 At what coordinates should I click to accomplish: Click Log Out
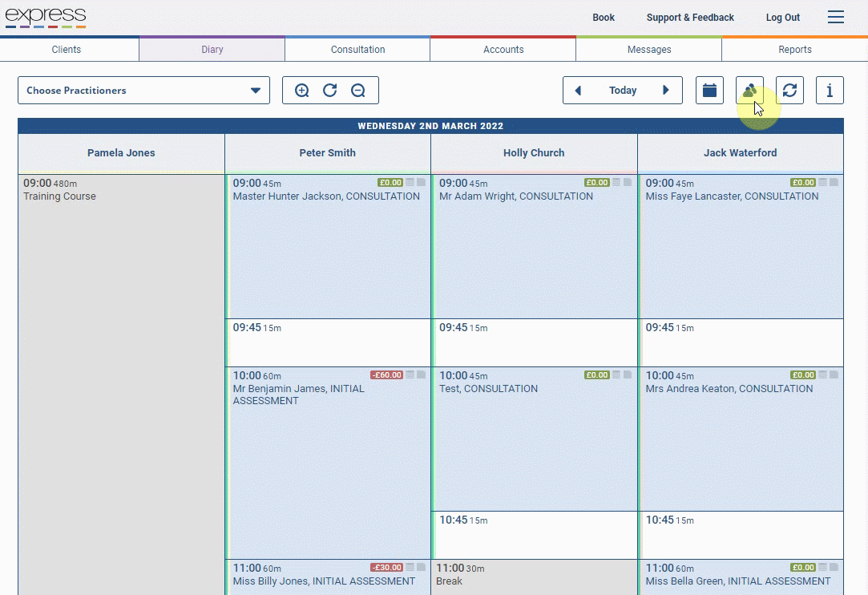pos(783,17)
